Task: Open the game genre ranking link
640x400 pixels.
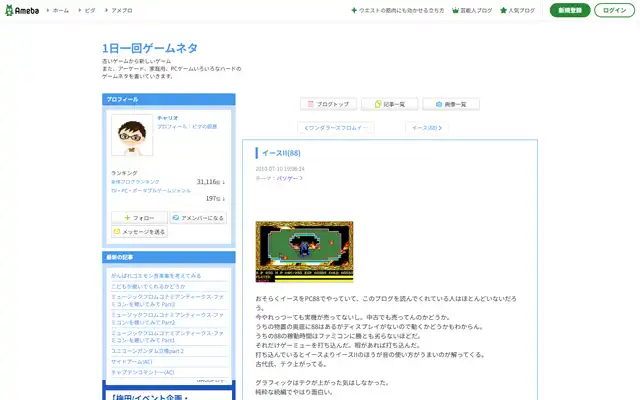Action: click(x=151, y=191)
